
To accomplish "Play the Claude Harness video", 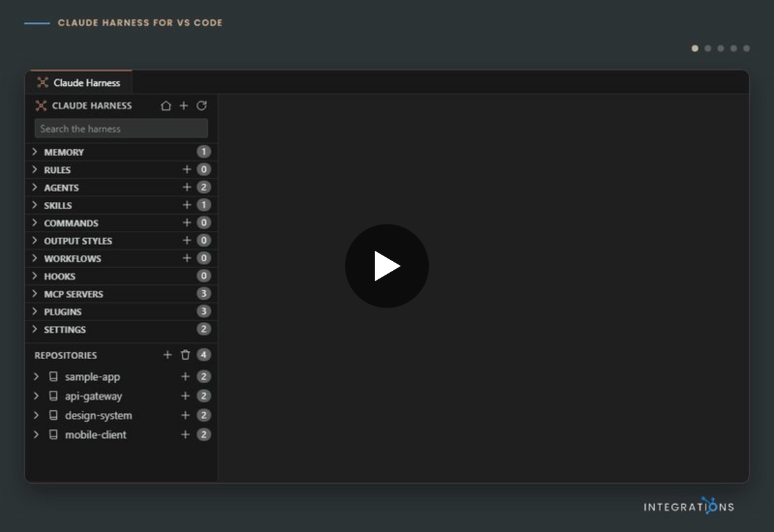I will (x=387, y=266).
